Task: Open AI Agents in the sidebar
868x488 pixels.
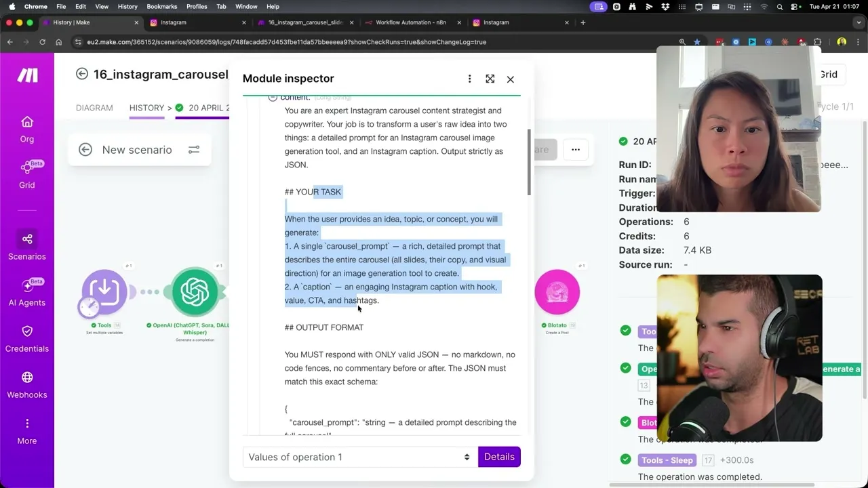Action: pyautogui.click(x=27, y=292)
